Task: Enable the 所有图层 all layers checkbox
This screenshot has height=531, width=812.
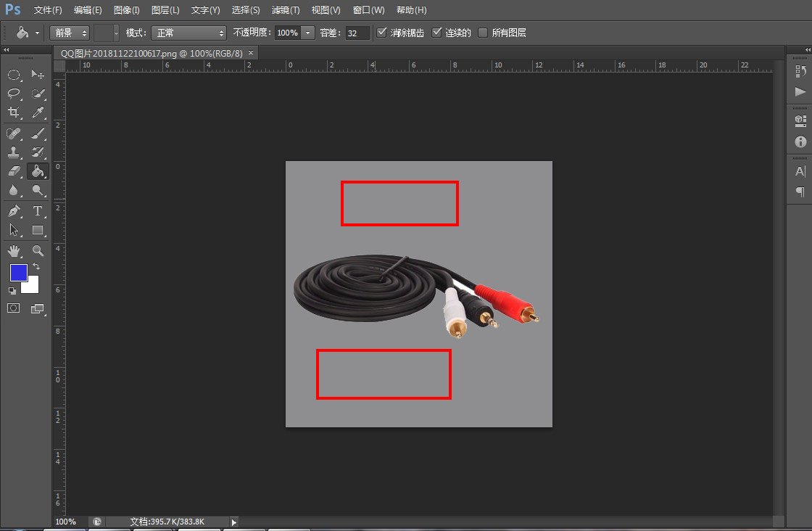Action: pos(483,33)
